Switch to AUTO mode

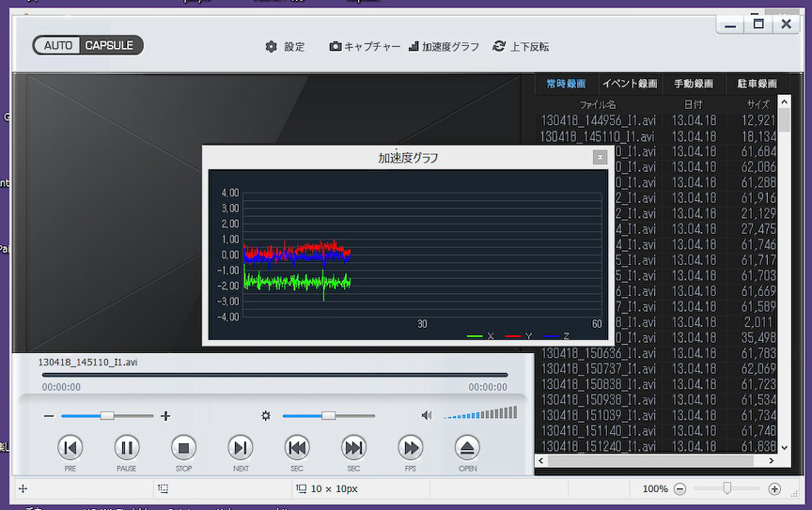pos(57,46)
